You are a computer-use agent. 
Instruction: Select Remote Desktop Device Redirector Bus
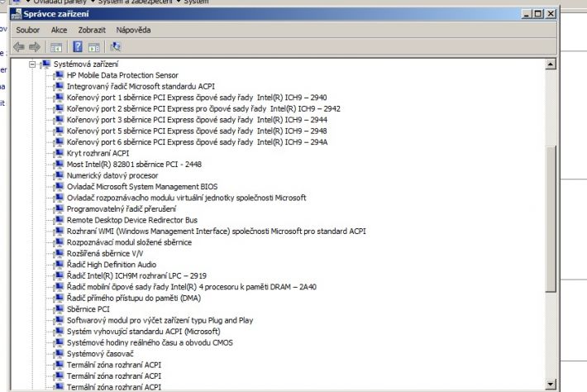pos(132,220)
